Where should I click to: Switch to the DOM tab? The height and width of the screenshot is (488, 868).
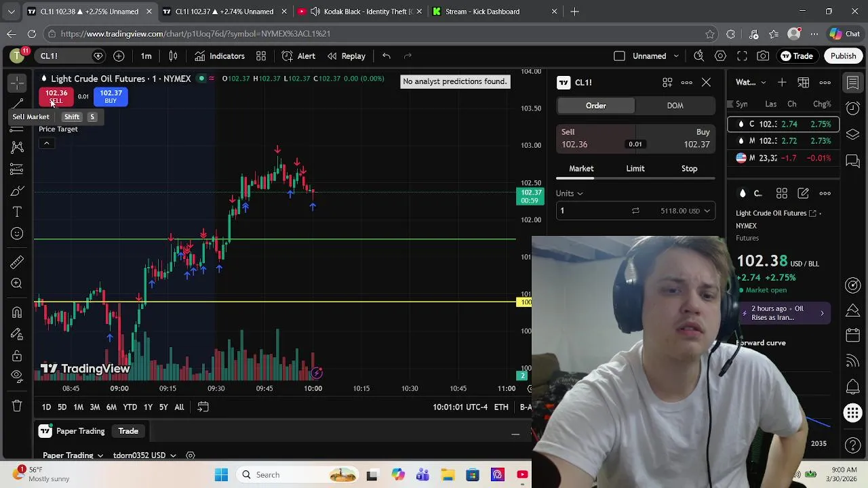tap(675, 106)
